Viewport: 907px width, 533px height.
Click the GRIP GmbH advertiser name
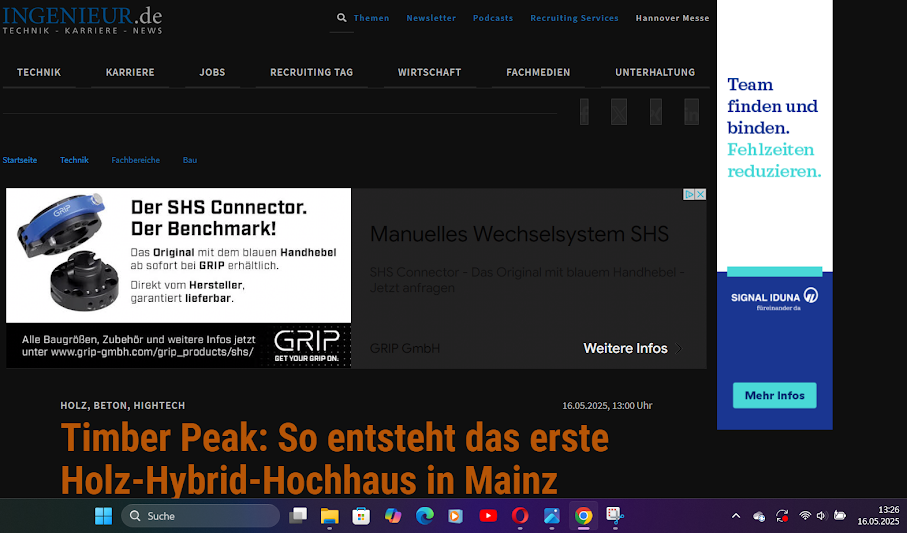pyautogui.click(x=405, y=348)
